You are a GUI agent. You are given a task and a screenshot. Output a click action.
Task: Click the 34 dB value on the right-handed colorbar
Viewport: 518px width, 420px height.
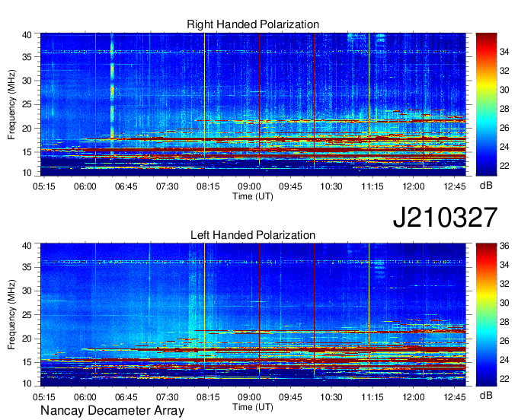click(x=504, y=52)
